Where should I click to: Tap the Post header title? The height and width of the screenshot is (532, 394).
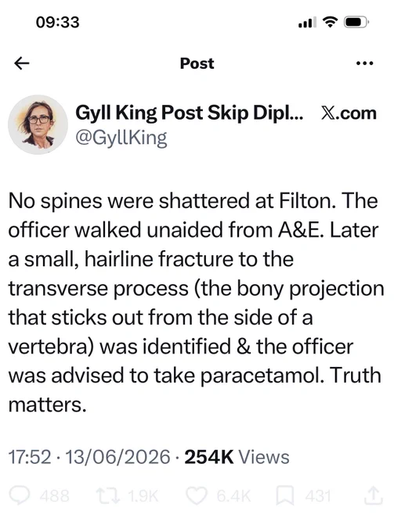(x=197, y=63)
